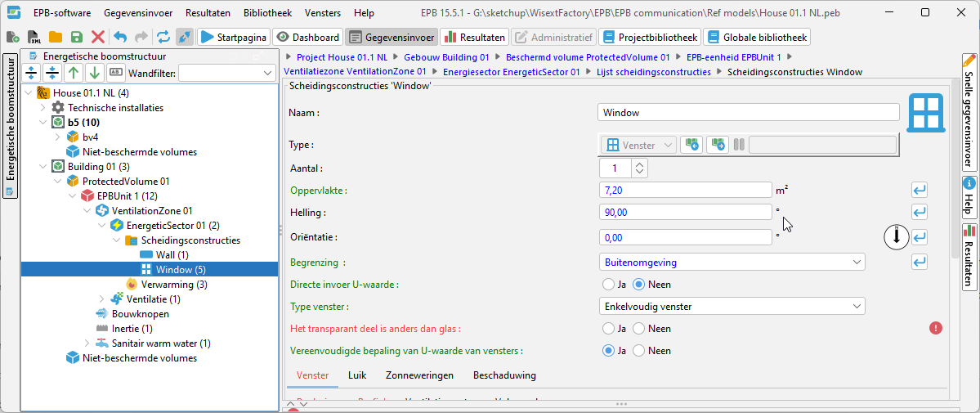The image size is (980, 413).
Task: Click the blue undo arrow icon
Action: [x=120, y=37]
